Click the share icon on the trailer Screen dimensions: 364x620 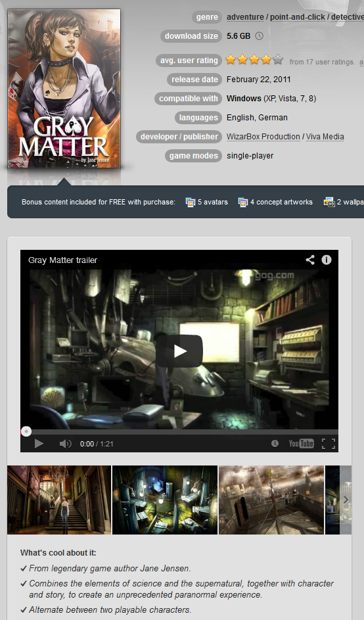click(310, 260)
